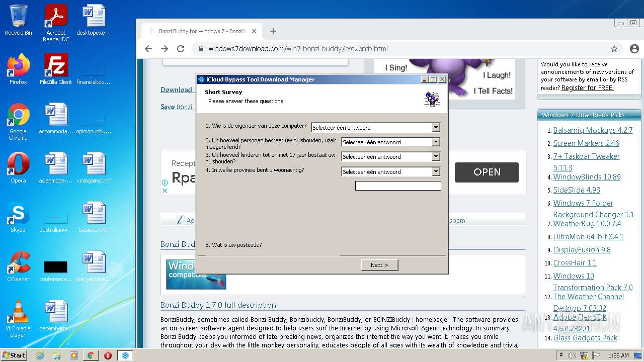This screenshot has height=362, width=644.
Task: Open Windows Media Player taskbar icon
Action: 74,355
